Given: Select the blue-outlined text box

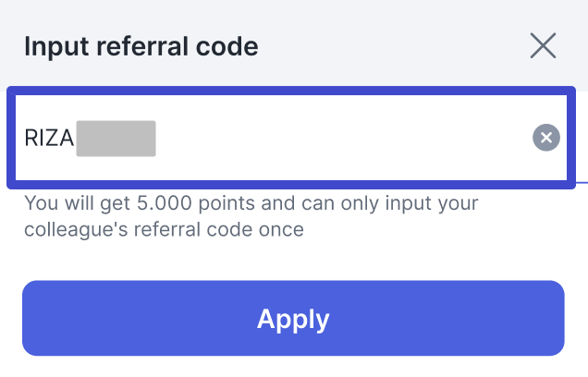Looking at the screenshot, I should pos(277,138).
